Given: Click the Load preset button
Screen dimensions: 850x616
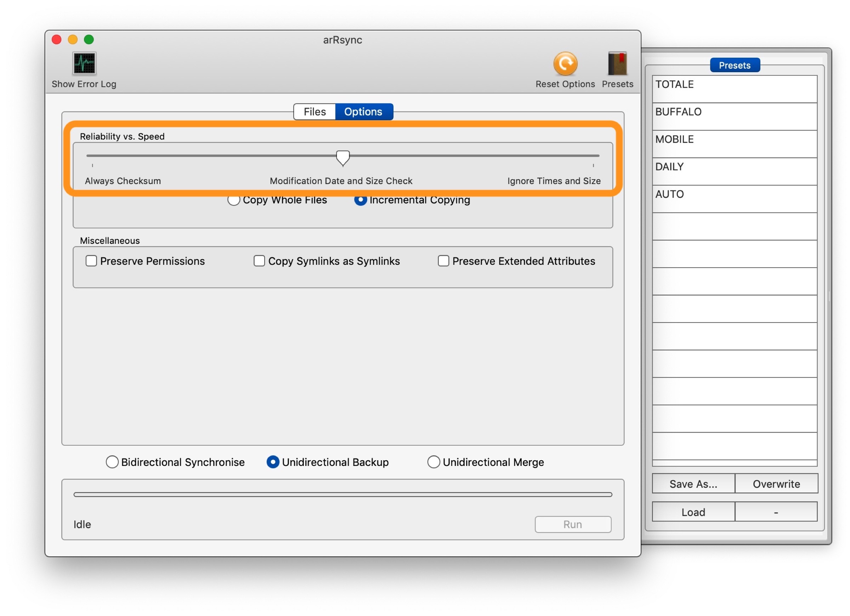Looking at the screenshot, I should click(x=693, y=512).
